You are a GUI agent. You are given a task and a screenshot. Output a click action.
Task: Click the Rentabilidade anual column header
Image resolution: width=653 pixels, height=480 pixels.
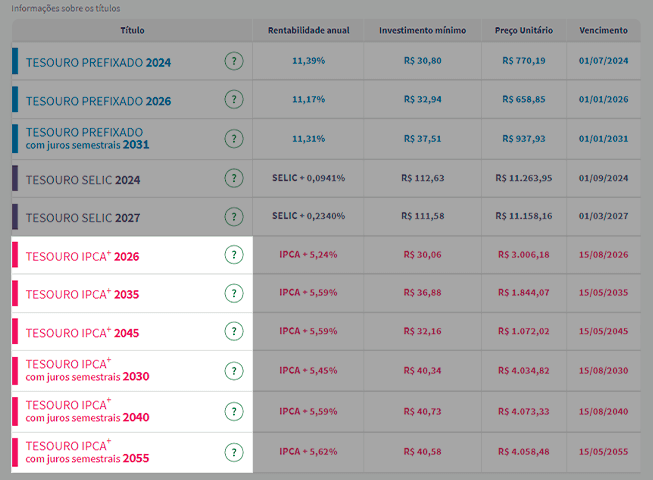[x=309, y=30]
